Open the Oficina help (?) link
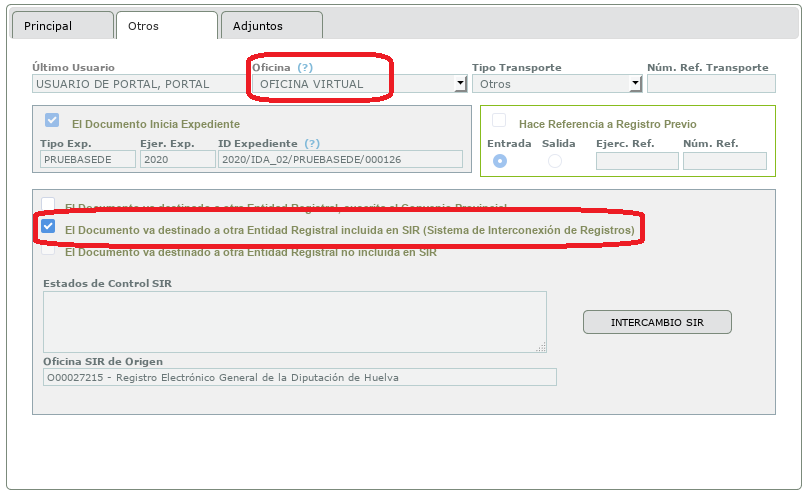 [x=305, y=67]
